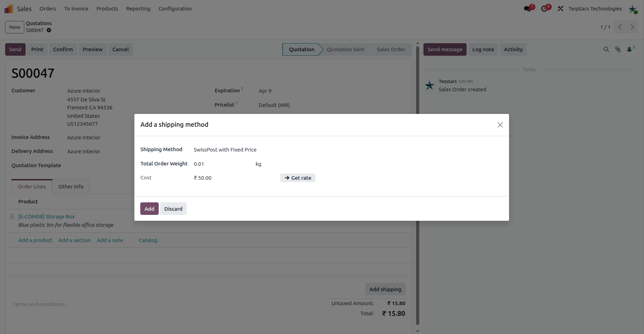
Task: Click Get rate button
Action: [x=298, y=178]
